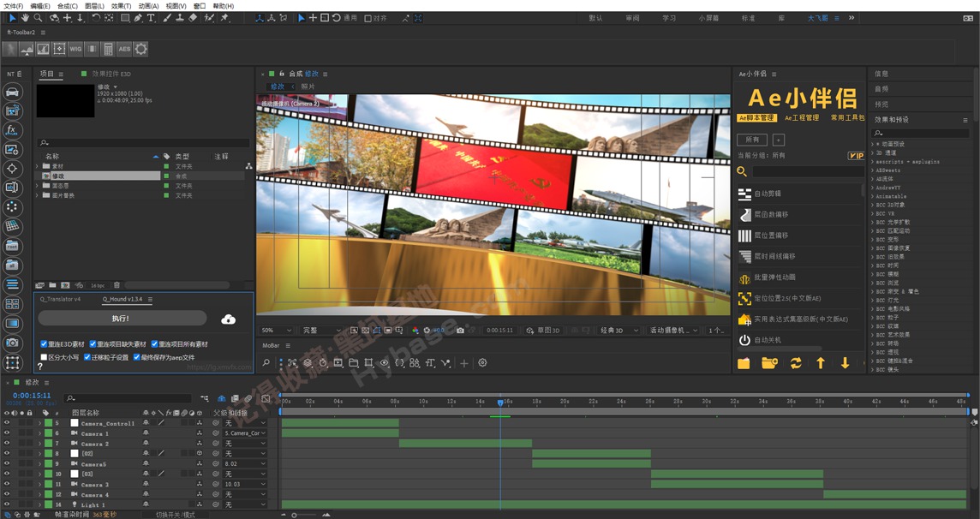Click the folder icon in MoBar
Viewport: 980px width, 519px height.
[354, 362]
